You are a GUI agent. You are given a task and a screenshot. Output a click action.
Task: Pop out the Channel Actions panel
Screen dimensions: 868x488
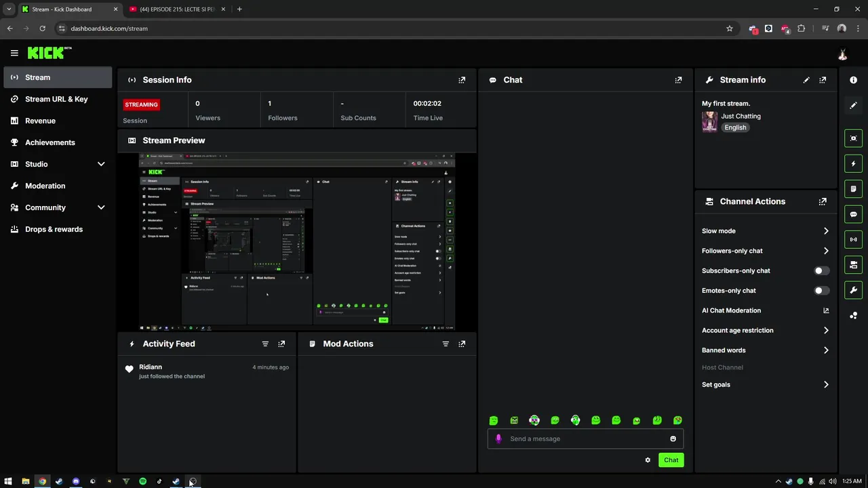(823, 201)
